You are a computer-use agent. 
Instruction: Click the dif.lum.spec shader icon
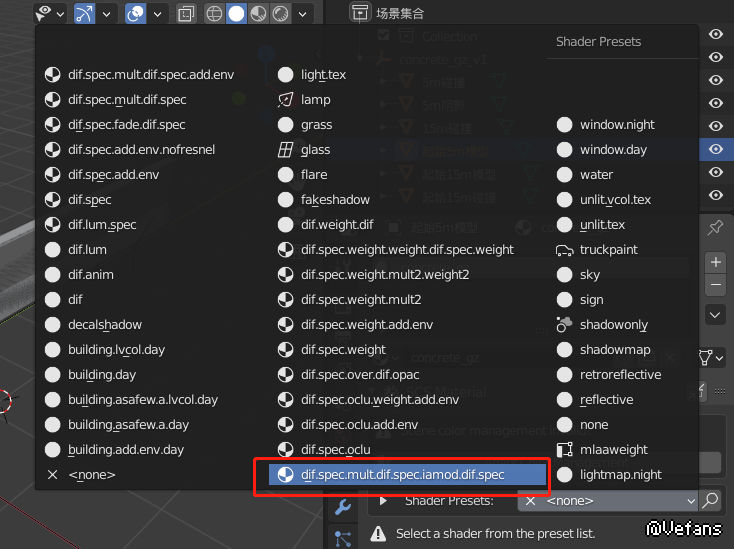[52, 225]
